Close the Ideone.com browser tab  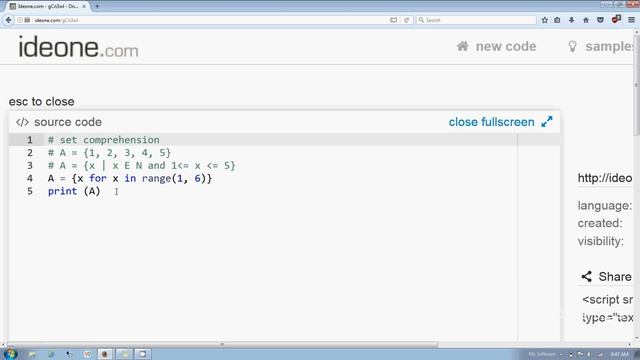tap(84, 6)
